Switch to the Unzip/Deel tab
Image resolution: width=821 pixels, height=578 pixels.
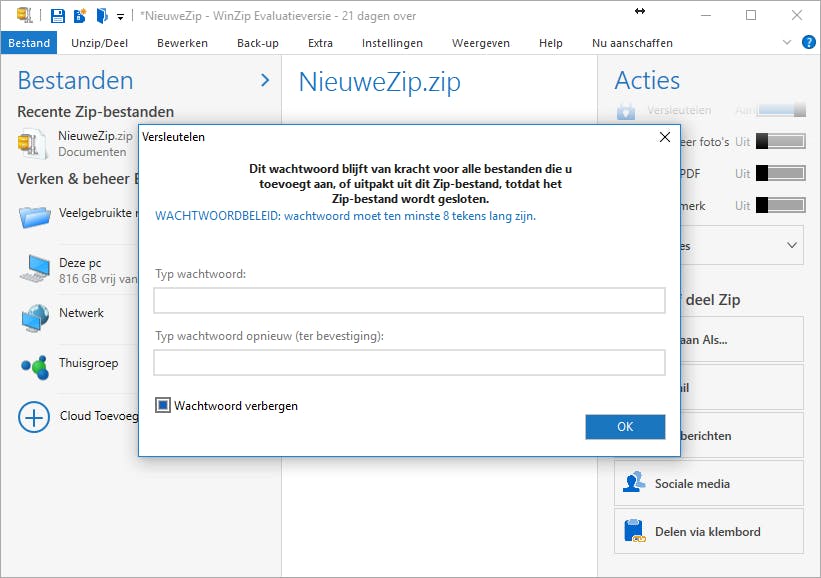99,43
